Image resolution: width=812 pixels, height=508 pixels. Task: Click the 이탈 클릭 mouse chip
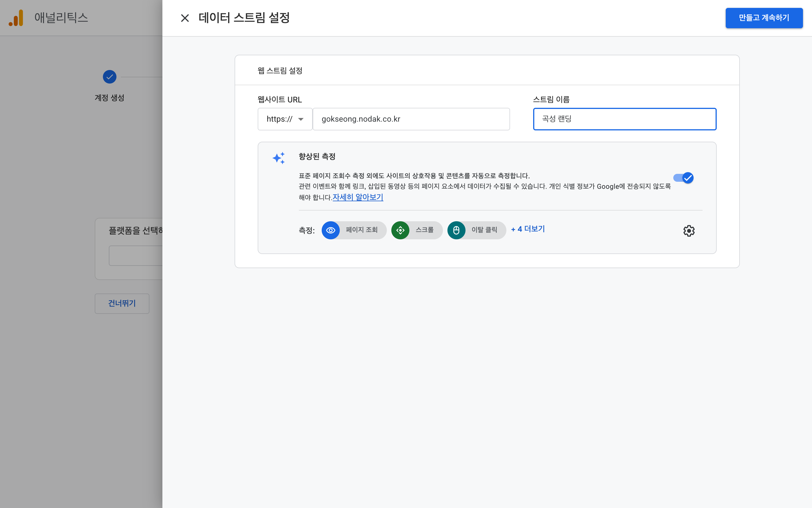(476, 230)
